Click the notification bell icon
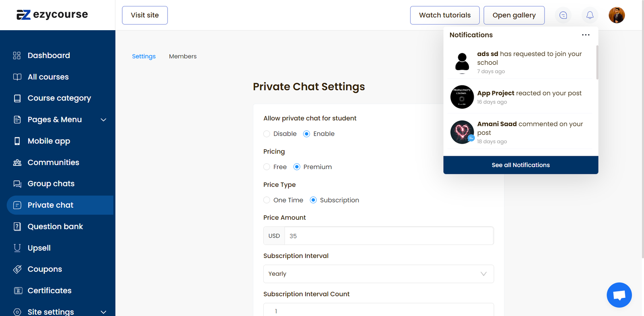644x316 pixels. click(x=590, y=15)
